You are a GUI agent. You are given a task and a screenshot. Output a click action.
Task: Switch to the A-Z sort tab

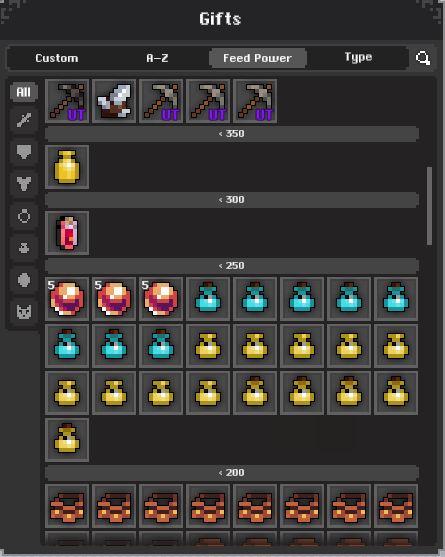[x=157, y=58]
